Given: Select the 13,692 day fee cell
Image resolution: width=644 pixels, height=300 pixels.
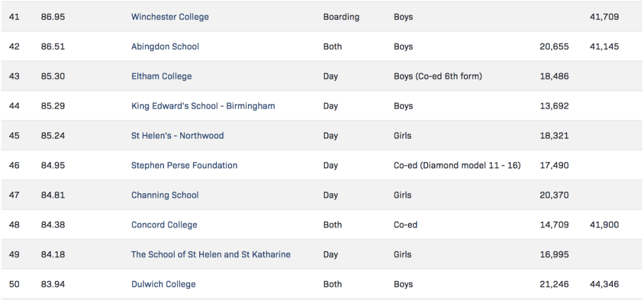Looking at the screenshot, I should pos(554,106).
